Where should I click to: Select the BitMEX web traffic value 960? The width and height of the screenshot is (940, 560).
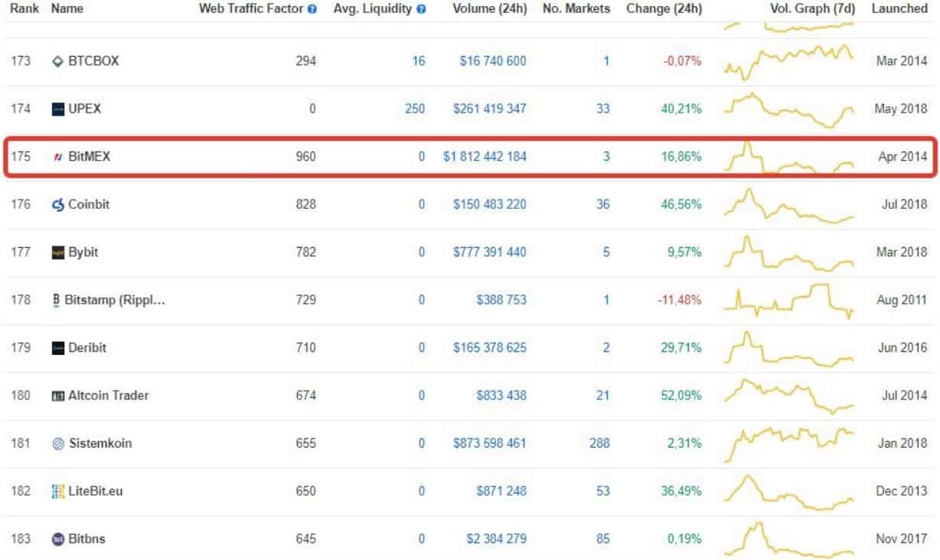pos(305,157)
